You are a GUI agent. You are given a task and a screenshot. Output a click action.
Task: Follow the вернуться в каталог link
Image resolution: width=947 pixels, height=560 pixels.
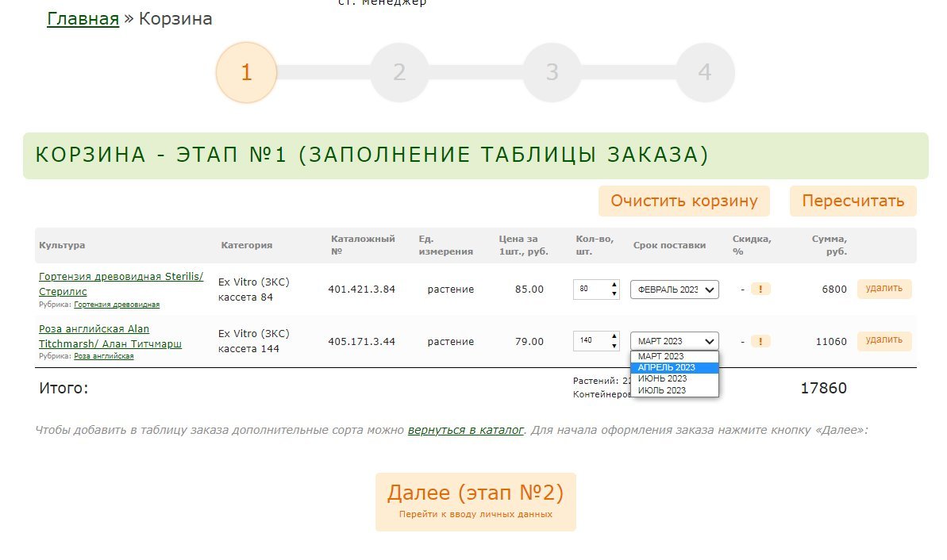(465, 430)
